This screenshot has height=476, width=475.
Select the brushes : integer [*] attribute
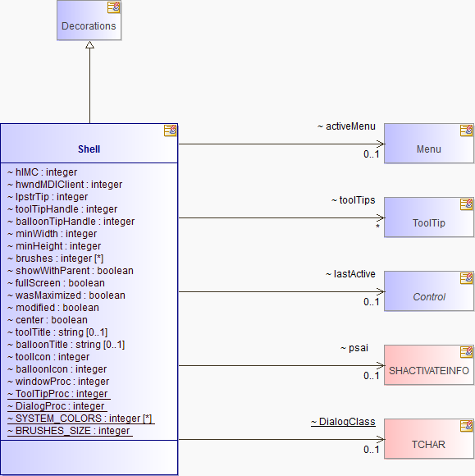[56, 259]
